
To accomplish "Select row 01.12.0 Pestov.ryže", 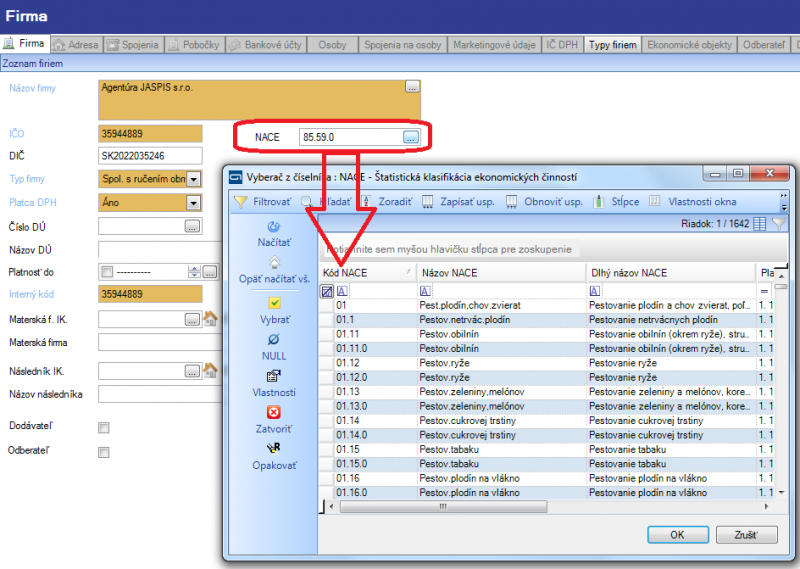I will coord(546,378).
